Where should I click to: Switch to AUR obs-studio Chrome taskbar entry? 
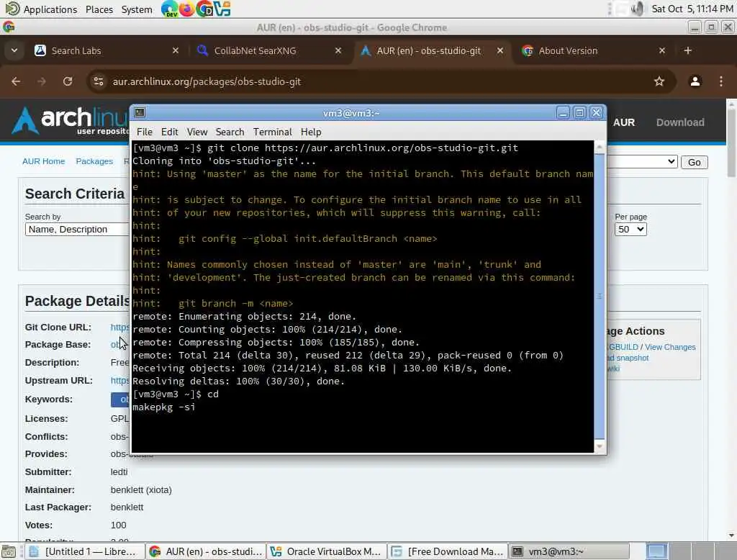pyautogui.click(x=205, y=551)
